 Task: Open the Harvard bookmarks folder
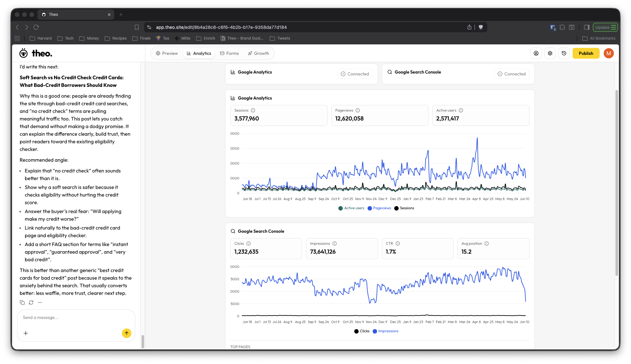[41, 38]
